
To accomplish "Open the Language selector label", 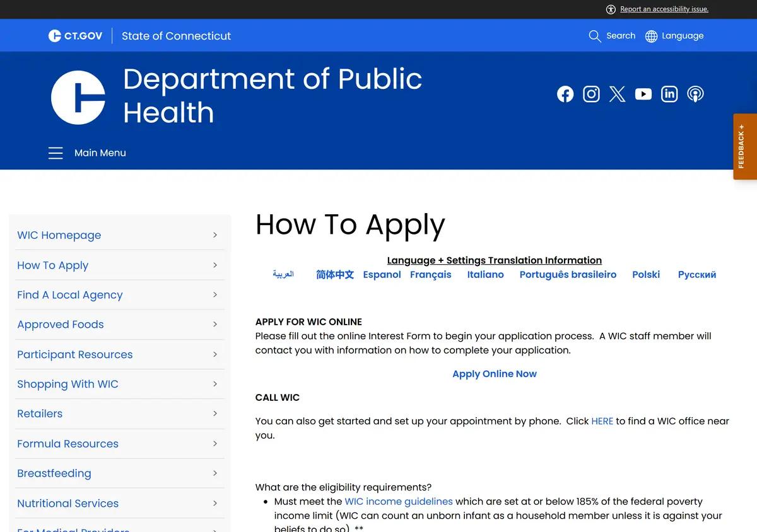I will point(683,36).
